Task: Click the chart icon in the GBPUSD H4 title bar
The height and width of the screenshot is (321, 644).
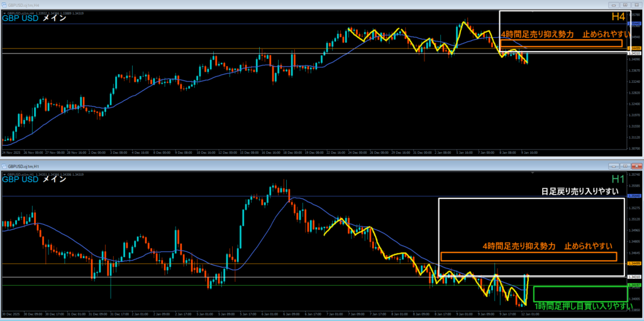Action: 4,5
